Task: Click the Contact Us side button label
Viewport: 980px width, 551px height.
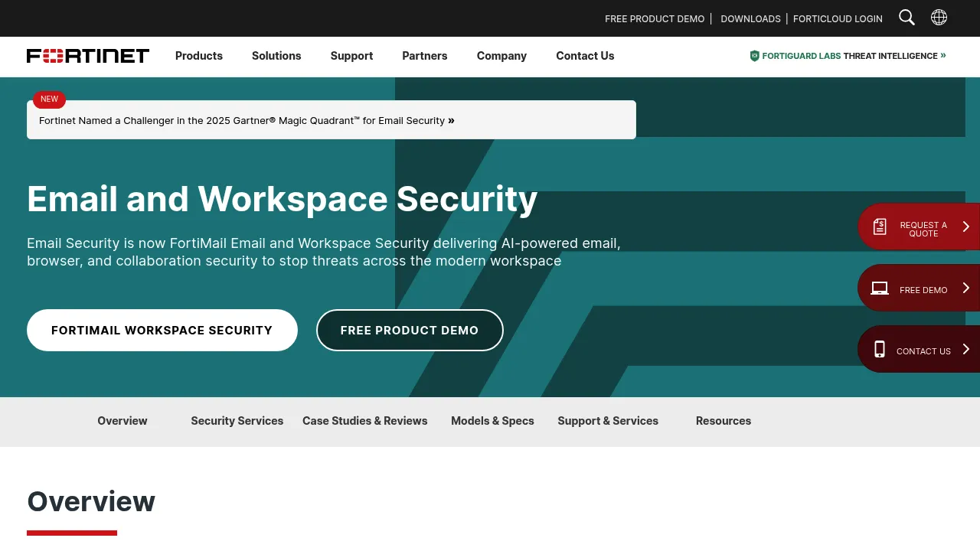Action: tap(923, 351)
